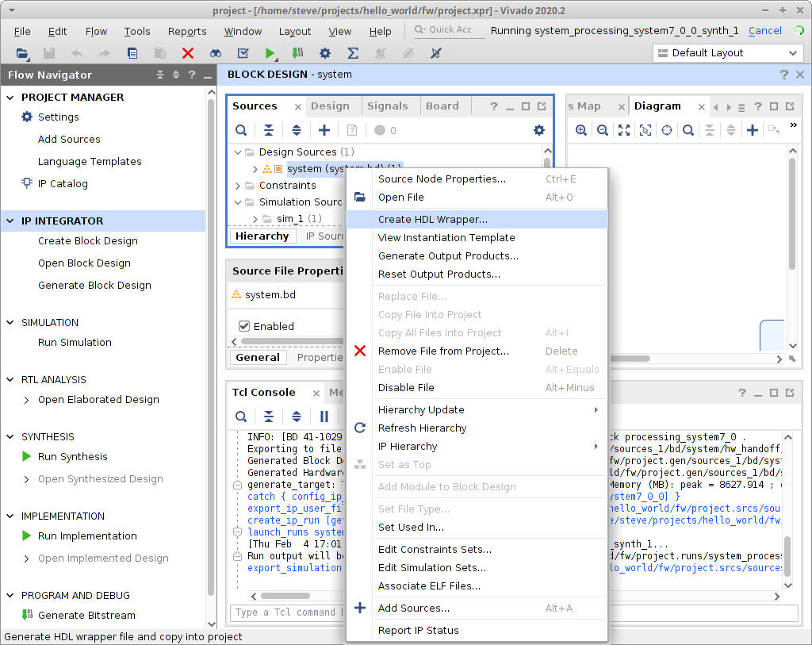Click the red X delete toolbar icon
The width and height of the screenshot is (812, 645).
(188, 53)
